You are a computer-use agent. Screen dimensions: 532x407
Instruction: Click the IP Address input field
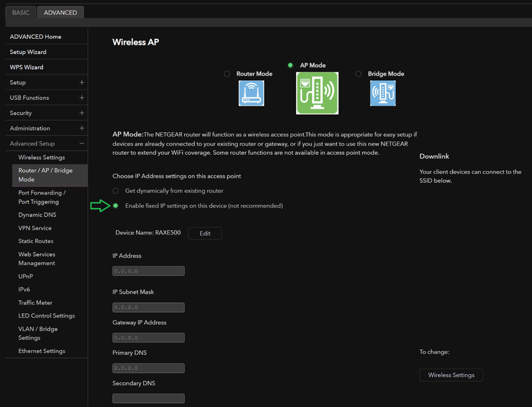148,271
